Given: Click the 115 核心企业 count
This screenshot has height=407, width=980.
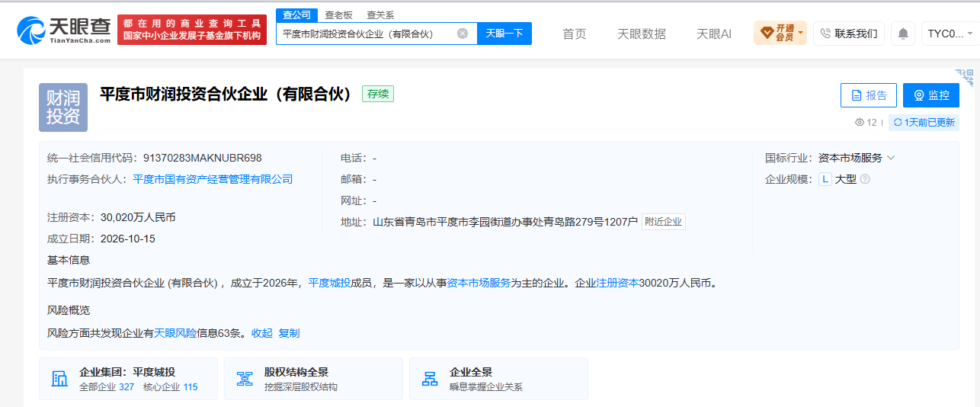Looking at the screenshot, I should [x=190, y=387].
